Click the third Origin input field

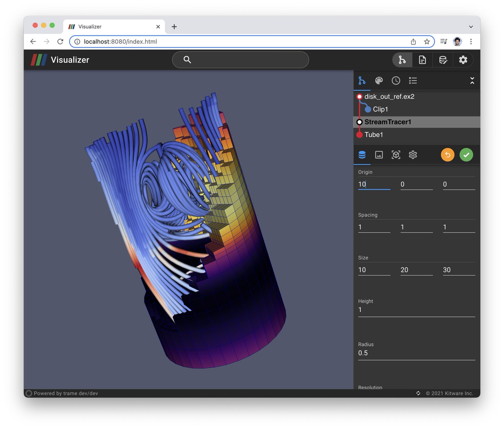tap(459, 184)
